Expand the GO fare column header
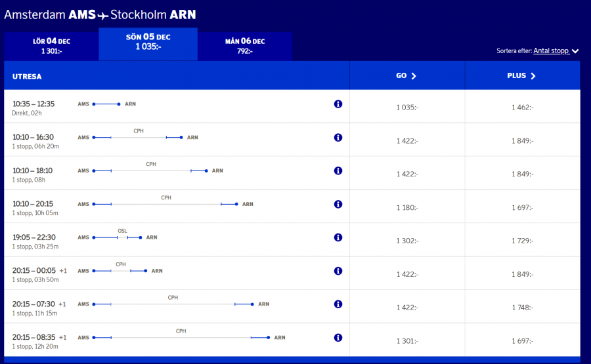This screenshot has height=364, width=591. [406, 76]
